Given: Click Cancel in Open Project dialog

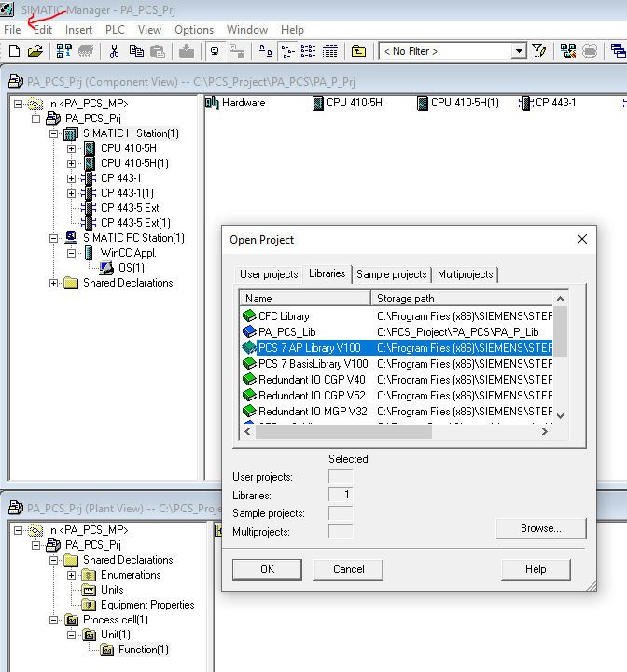Looking at the screenshot, I should pos(348,569).
